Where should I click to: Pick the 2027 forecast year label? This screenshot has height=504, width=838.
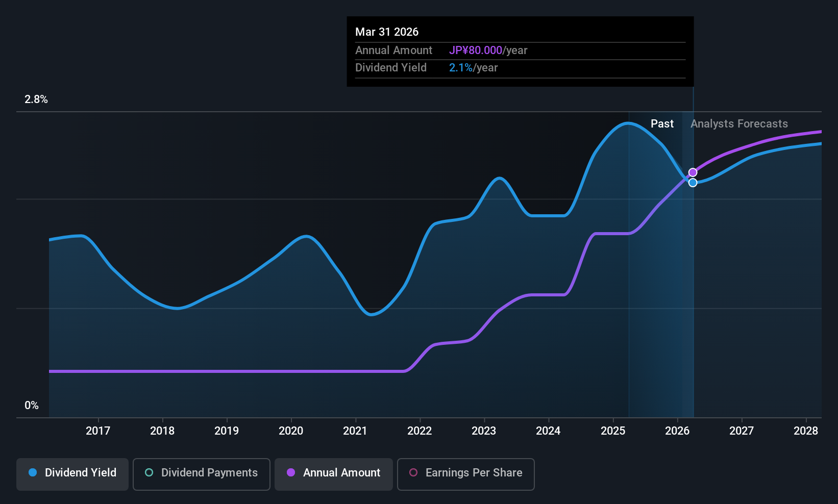pyautogui.click(x=742, y=431)
